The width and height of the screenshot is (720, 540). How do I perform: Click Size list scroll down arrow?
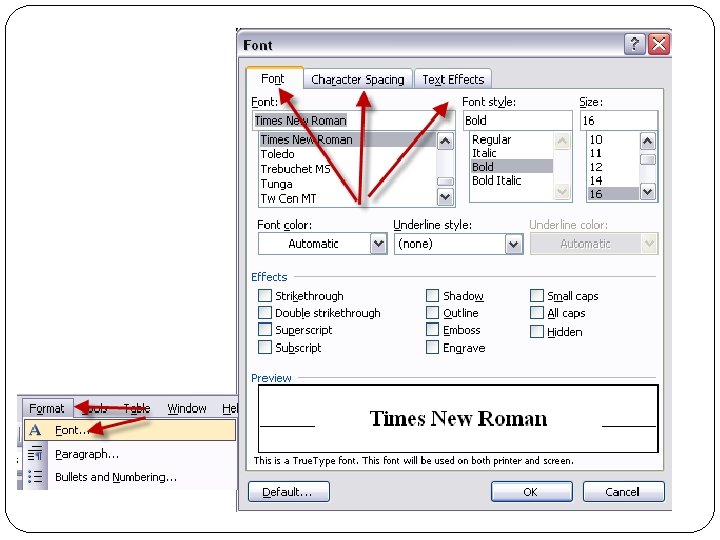coord(647,191)
